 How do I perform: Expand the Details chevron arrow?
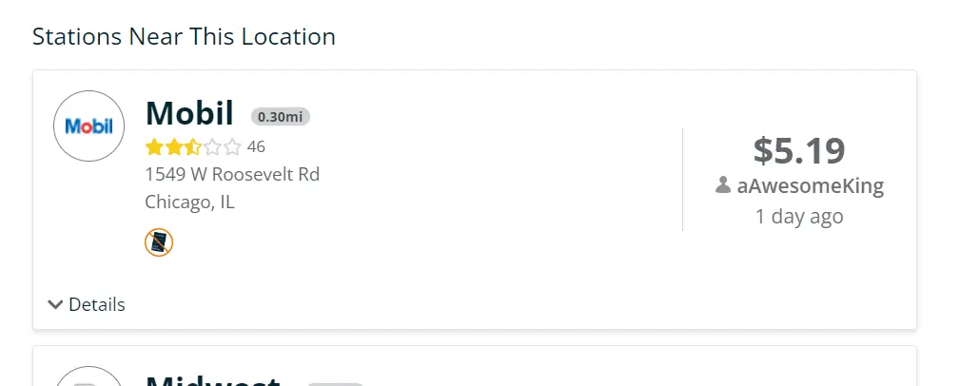click(x=56, y=305)
